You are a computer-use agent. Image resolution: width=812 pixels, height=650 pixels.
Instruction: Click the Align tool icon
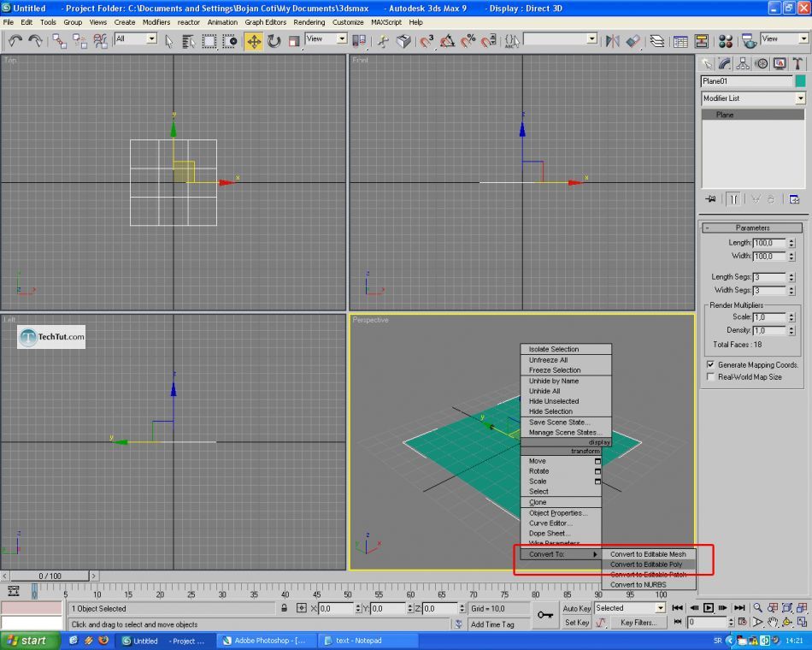[633, 41]
